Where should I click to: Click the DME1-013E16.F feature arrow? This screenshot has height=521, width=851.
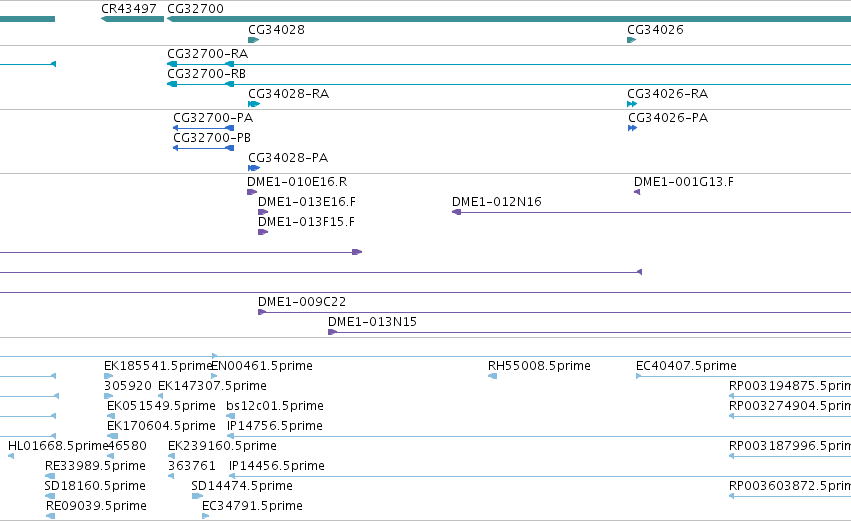pos(263,212)
